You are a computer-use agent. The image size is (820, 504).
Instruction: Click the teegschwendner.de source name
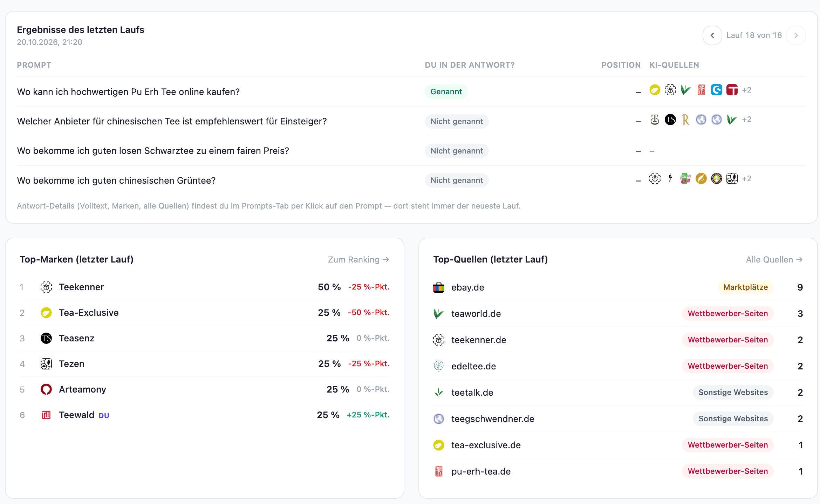pyautogui.click(x=493, y=419)
